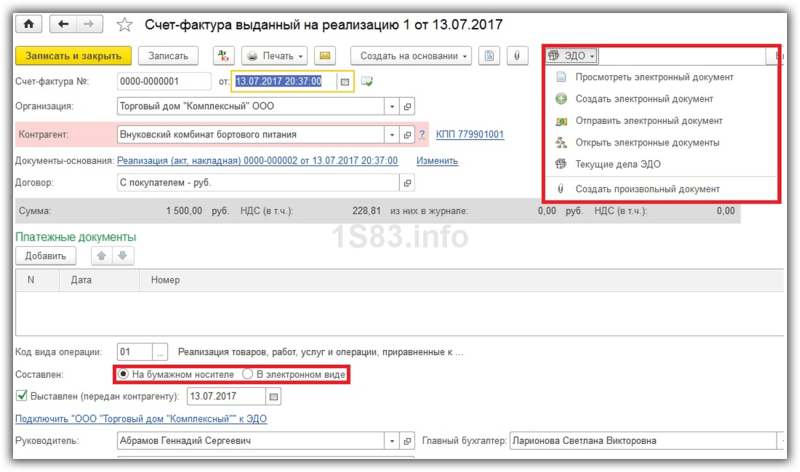The width and height of the screenshot is (800, 472).
Task: Move payment document row up
Action: point(102,256)
